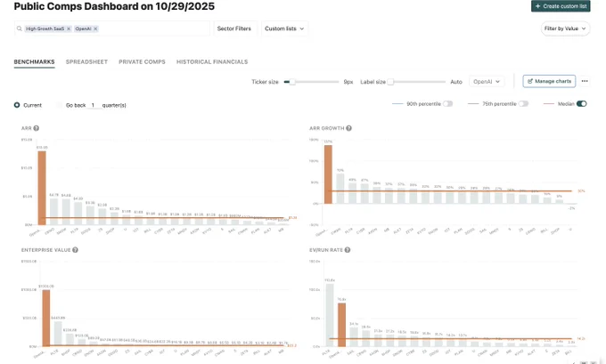Click the Go back quarters number field
606x364 pixels.
93,105
